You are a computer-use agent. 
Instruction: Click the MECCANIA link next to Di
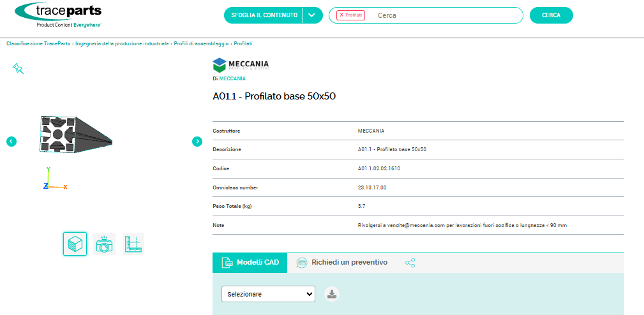point(232,79)
